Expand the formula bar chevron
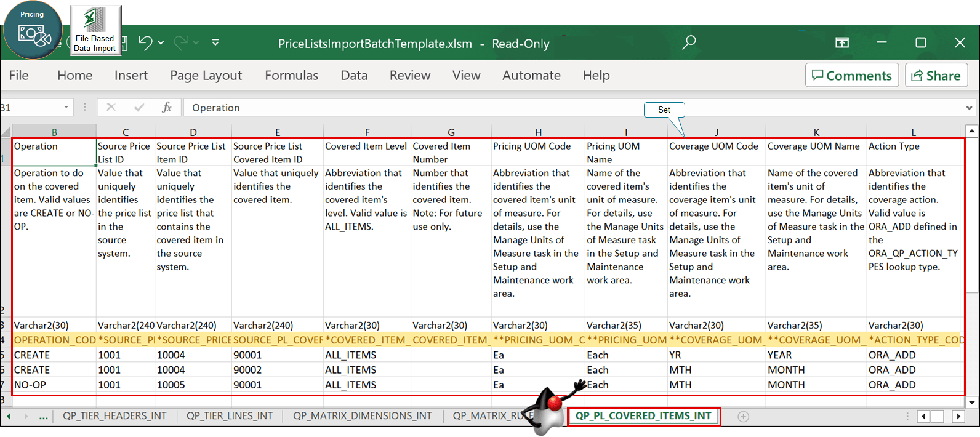Screen dimensions: 980x437 (970, 108)
